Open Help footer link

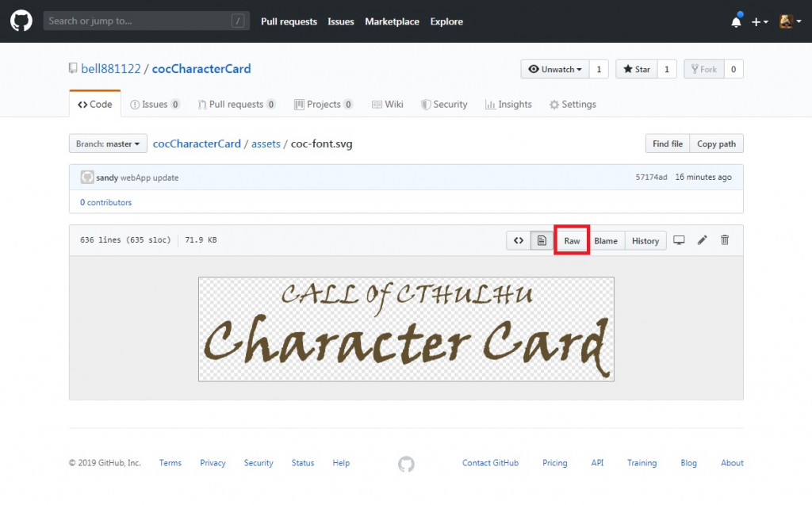click(x=341, y=462)
